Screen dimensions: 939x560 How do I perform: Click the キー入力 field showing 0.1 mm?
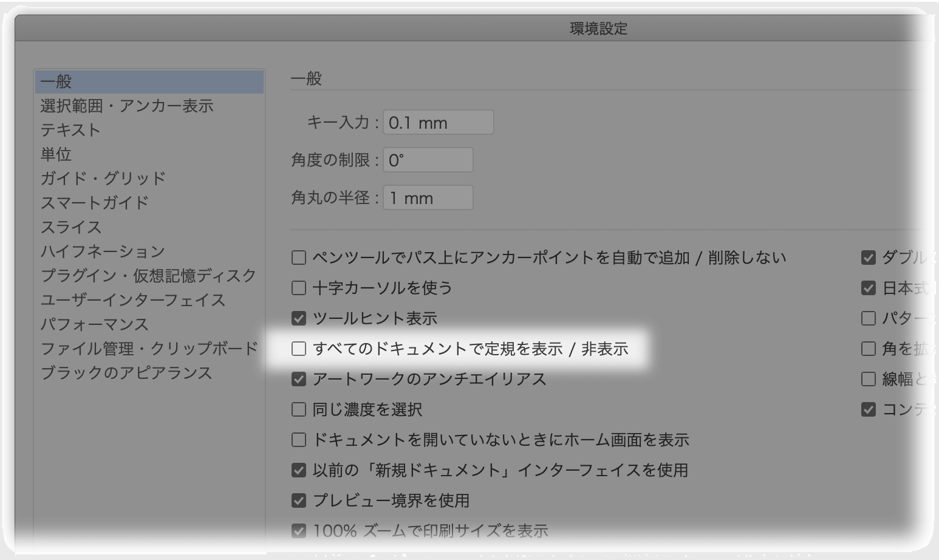[x=438, y=123]
